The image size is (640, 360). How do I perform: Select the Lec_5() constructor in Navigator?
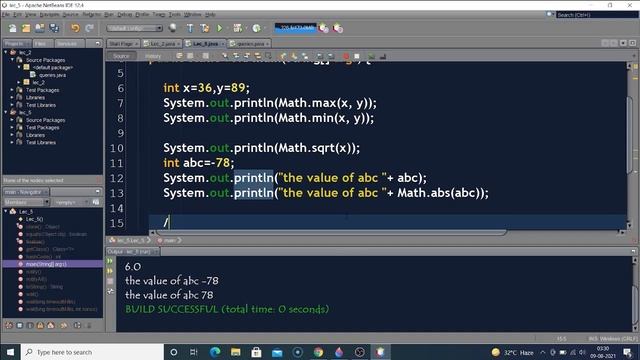(x=34, y=219)
